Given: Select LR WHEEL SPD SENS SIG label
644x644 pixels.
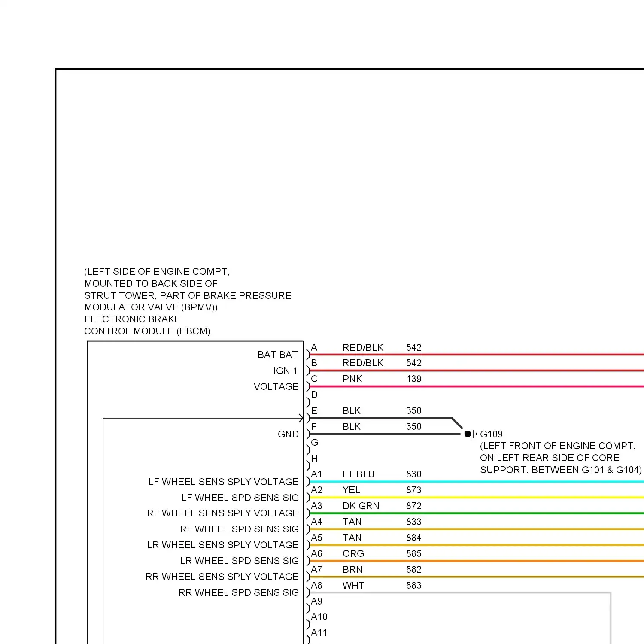Looking at the screenshot, I should click(x=240, y=561).
